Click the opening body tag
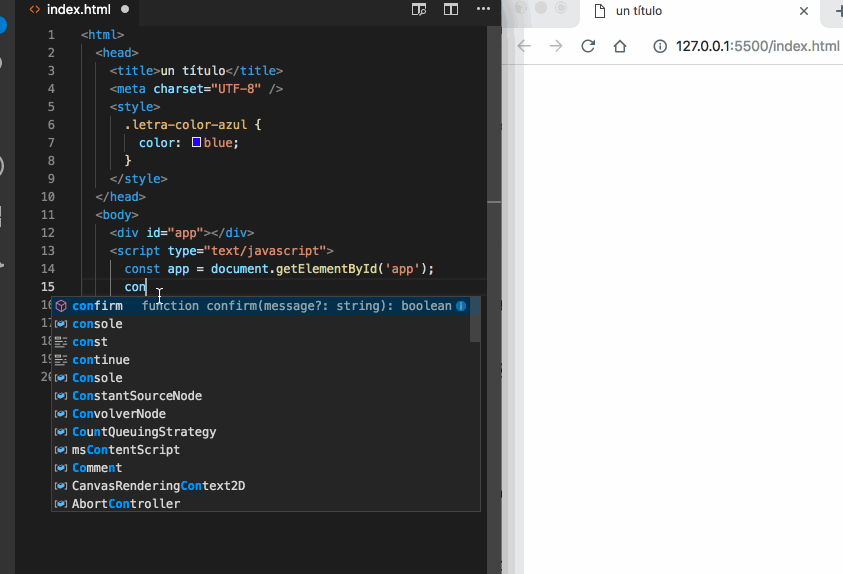 tap(117, 214)
